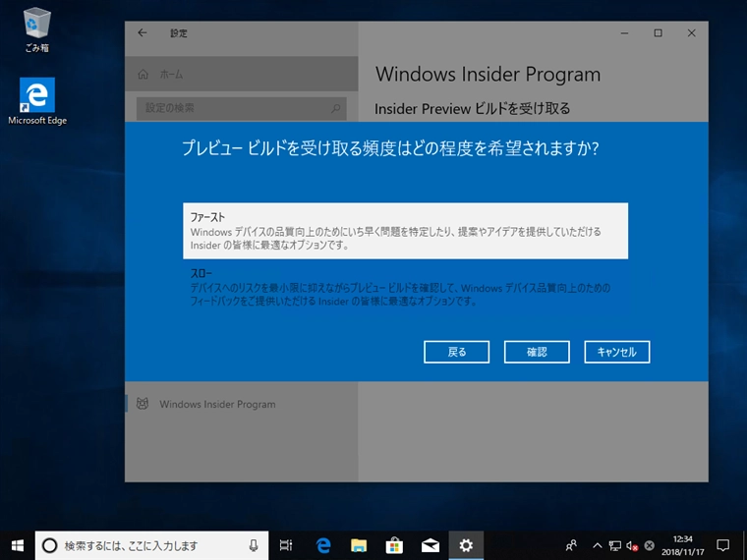Image resolution: width=747 pixels, height=560 pixels.
Task: Click the Windows Insider Program heading
Action: coord(488,75)
